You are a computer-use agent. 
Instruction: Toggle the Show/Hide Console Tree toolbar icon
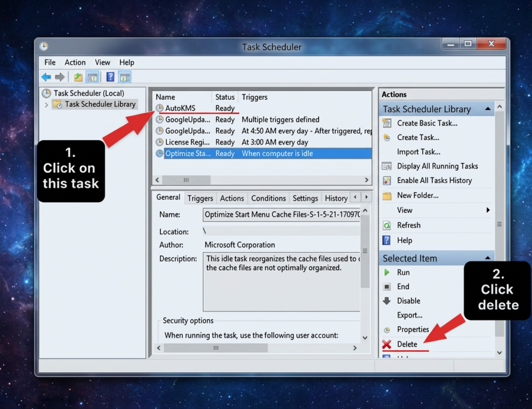coord(92,77)
